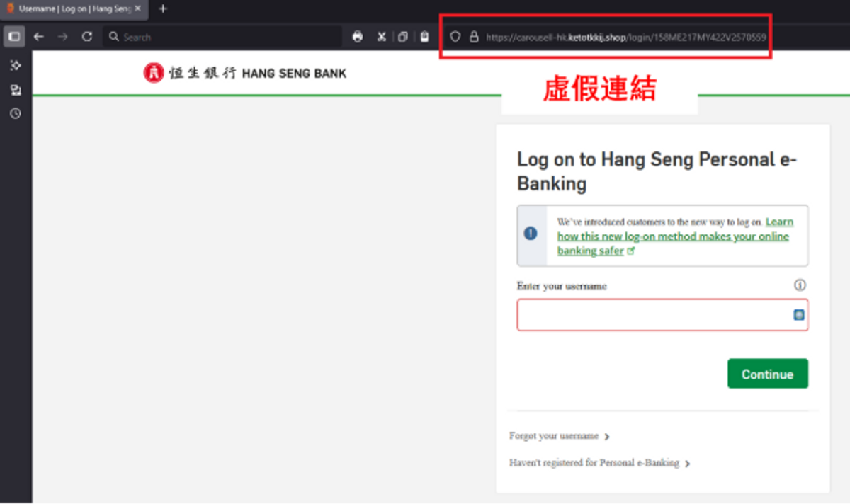850x504 pixels.
Task: Open Haven't registered for Personal e-Banking link
Action: tap(600, 463)
